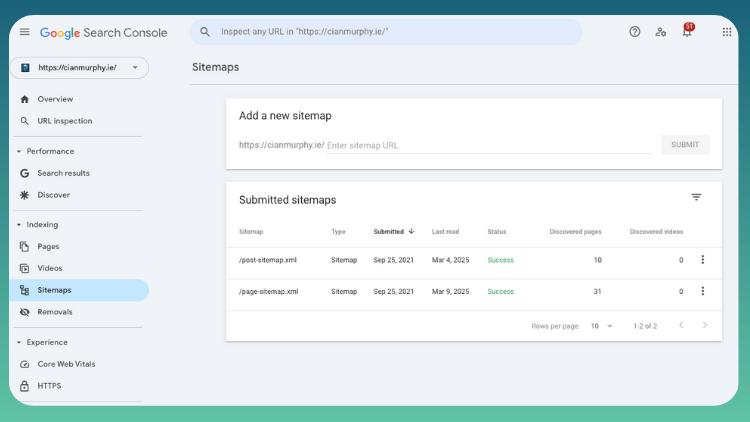Open the cianmurphy.ie property selector dropdown
Image resolution: width=750 pixels, height=422 pixels.
(79, 68)
